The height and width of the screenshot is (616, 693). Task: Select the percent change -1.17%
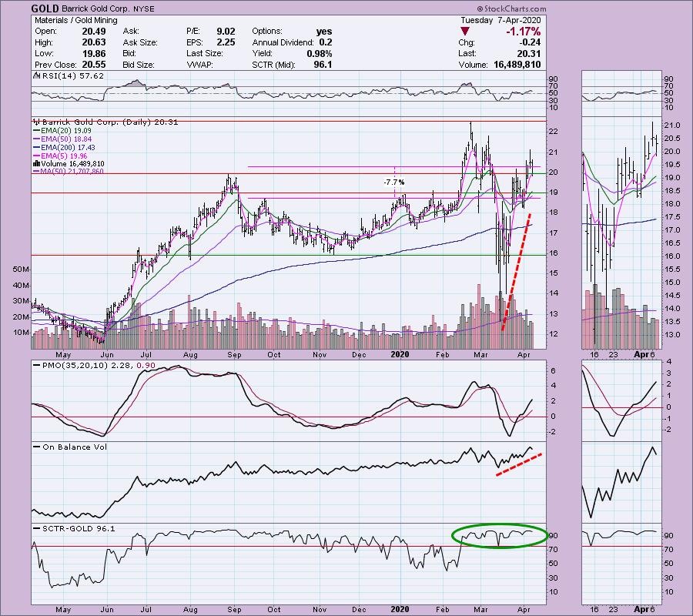tap(524, 32)
